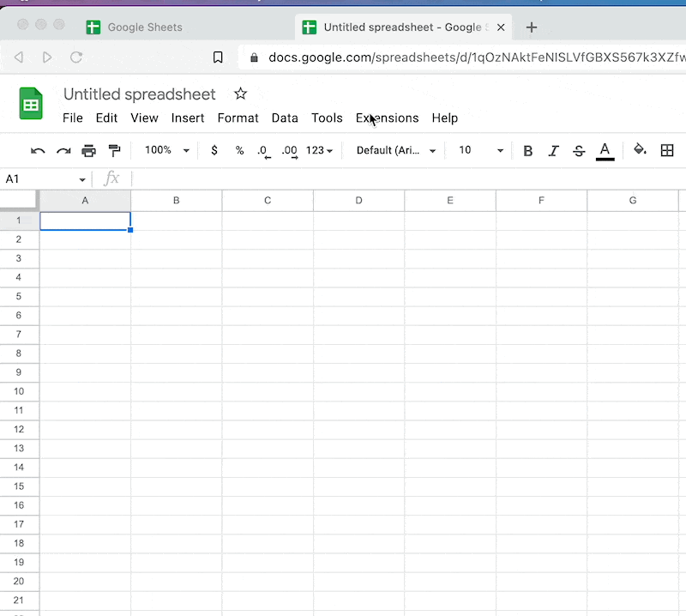Select the paint format roller
The image size is (686, 616).
pyautogui.click(x=114, y=150)
